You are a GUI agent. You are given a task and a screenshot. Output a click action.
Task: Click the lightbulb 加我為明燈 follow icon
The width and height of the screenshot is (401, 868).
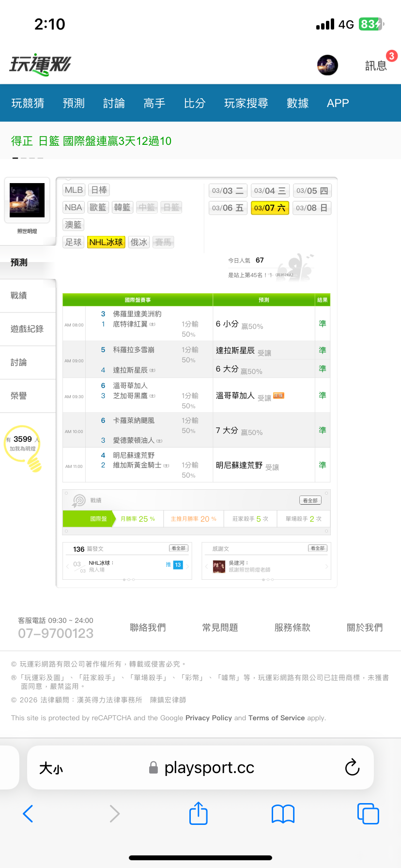point(34,463)
